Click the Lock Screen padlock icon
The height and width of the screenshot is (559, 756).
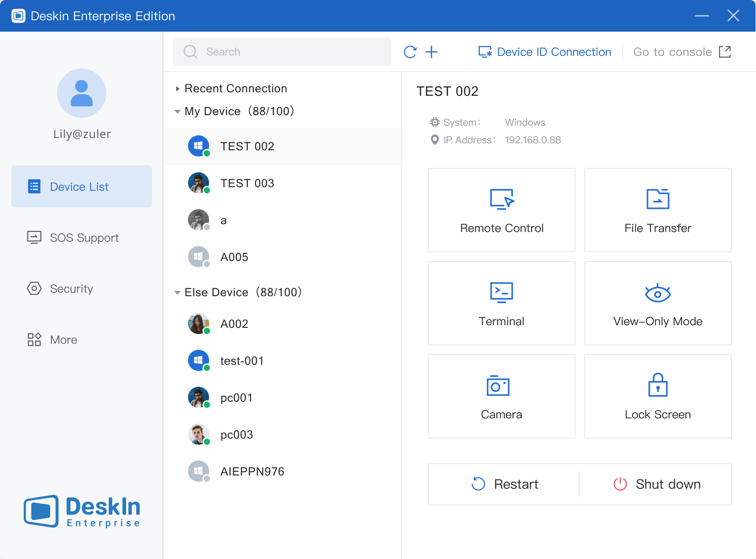click(x=658, y=385)
